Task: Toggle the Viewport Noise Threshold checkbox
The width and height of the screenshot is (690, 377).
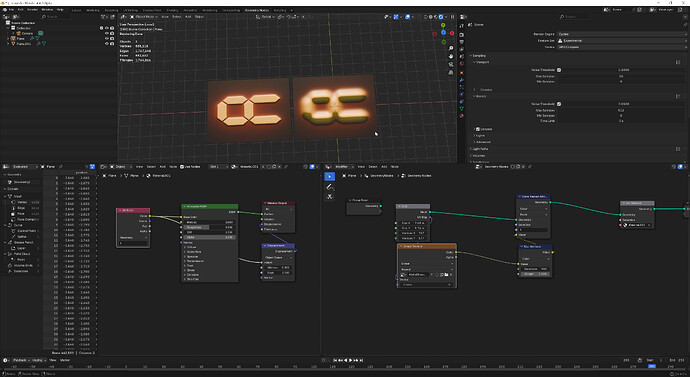Action: pyautogui.click(x=559, y=70)
